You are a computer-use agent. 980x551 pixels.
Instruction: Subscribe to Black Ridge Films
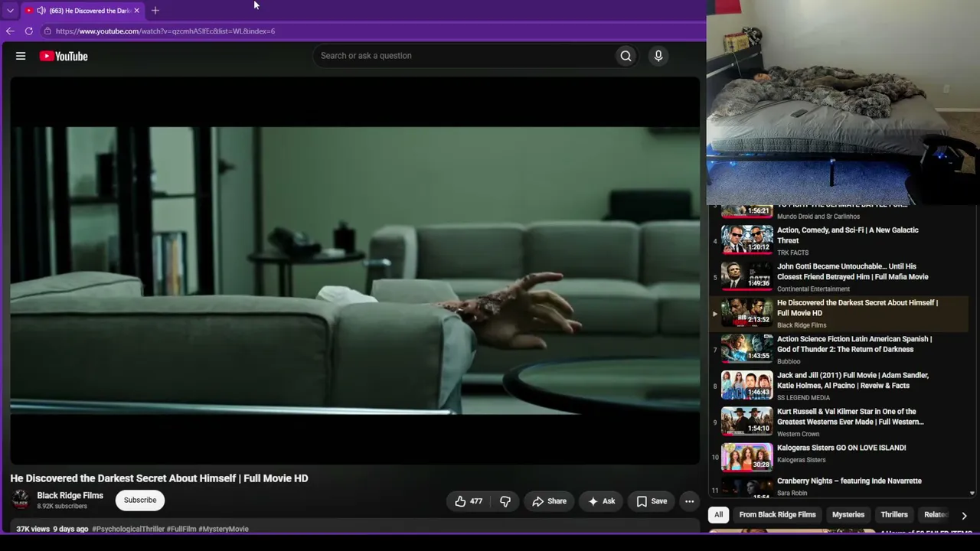pos(140,500)
